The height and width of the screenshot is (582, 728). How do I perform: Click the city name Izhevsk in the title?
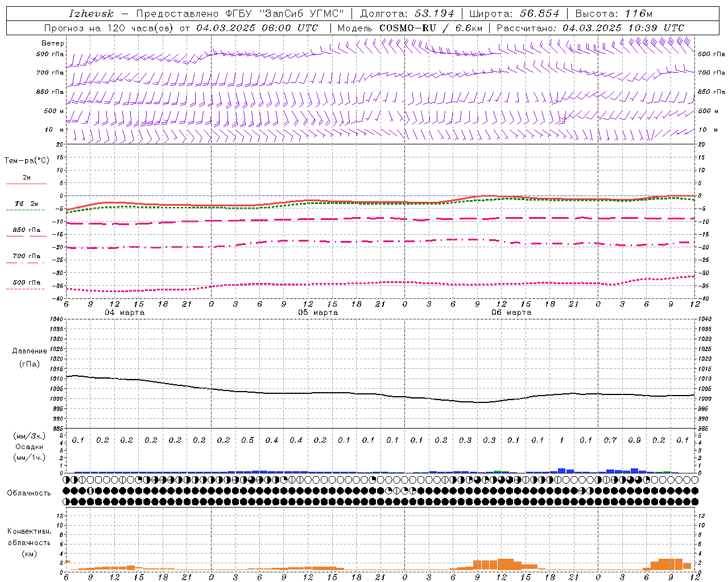click(91, 14)
